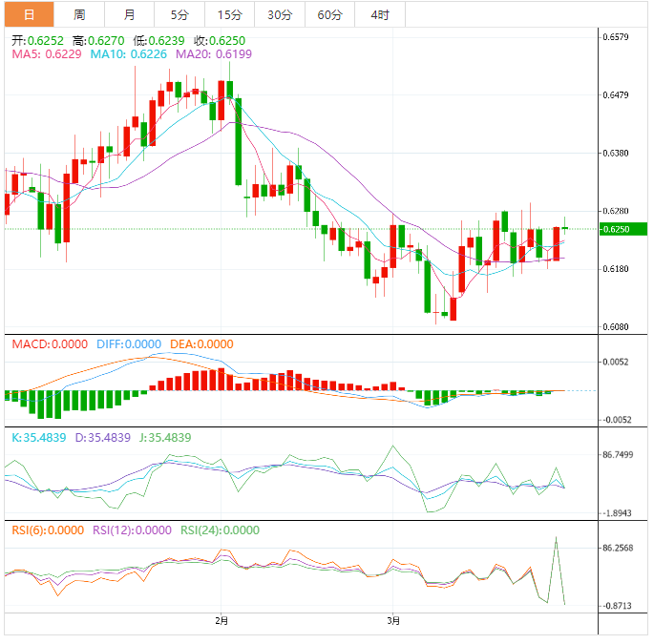The width and height of the screenshot is (654, 644).
Task: Click the MA5 indicator label
Action: (47, 55)
